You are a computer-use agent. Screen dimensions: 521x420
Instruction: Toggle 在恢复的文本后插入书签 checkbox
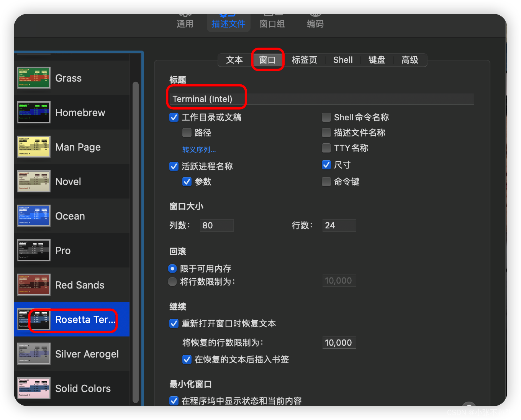coord(187,359)
